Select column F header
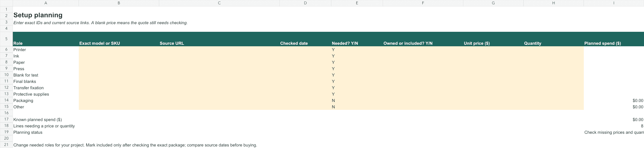Screen dimensions: 644x148 pyautogui.click(x=423, y=3)
